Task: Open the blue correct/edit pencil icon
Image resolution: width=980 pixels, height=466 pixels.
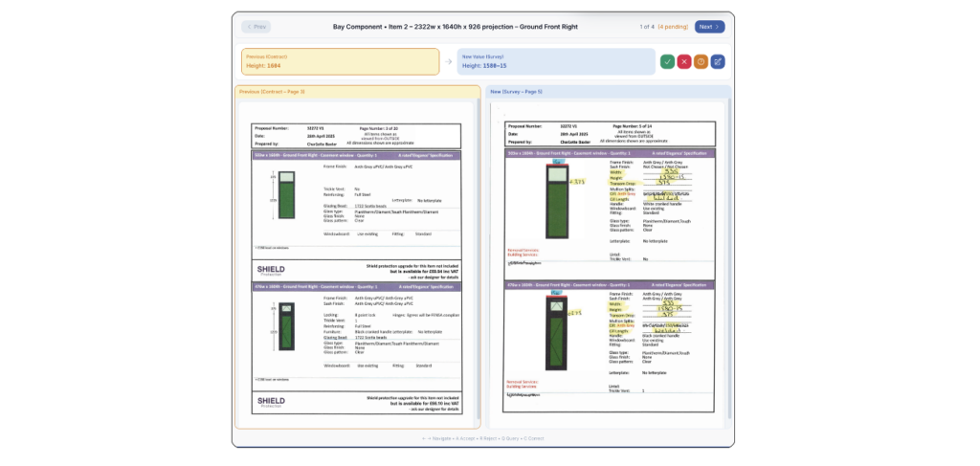Action: click(x=718, y=61)
